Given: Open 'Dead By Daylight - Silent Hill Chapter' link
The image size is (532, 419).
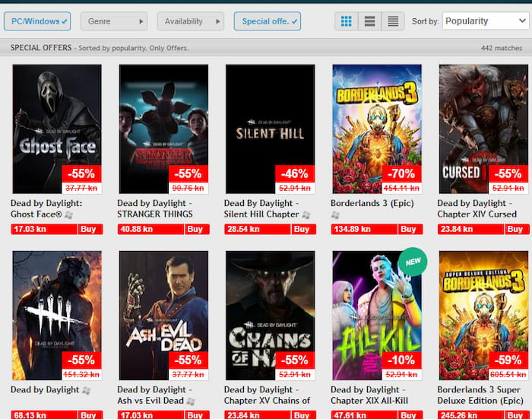Looking at the screenshot, I should coord(261,208).
